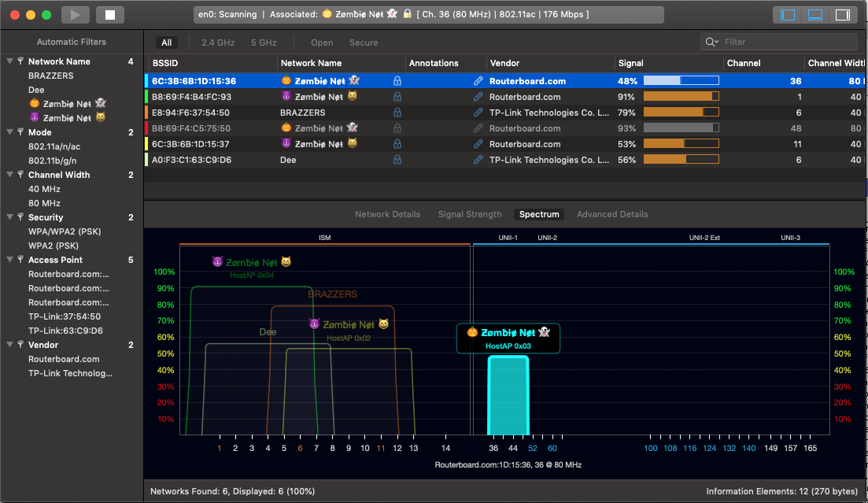Image resolution: width=868 pixels, height=503 pixels.
Task: Collapse the Vendor filter group
Action: pos(9,345)
